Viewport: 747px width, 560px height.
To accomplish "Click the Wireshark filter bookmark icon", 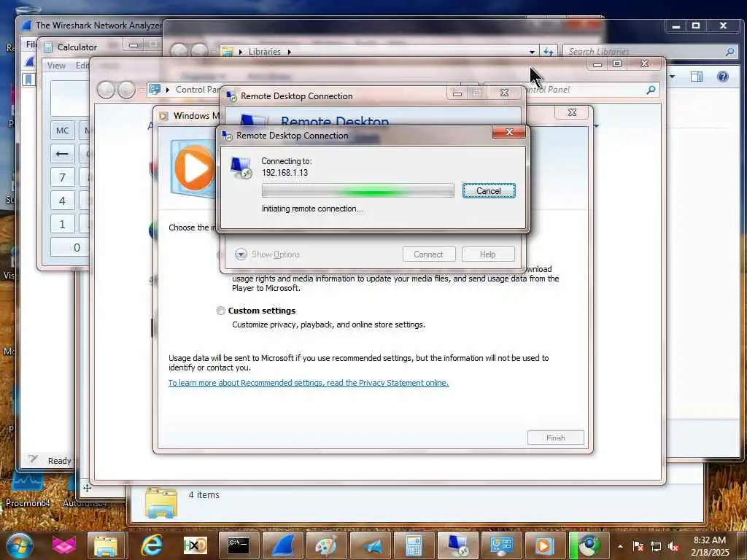I will 28,79.
